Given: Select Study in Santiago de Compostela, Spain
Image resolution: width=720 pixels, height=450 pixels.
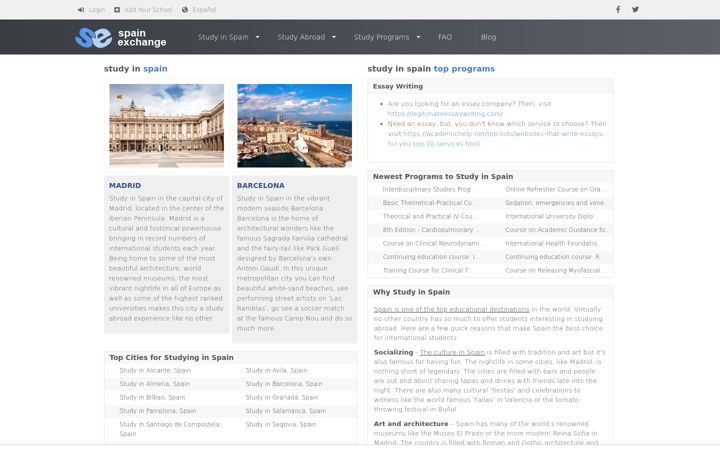Looking at the screenshot, I should [170, 429].
